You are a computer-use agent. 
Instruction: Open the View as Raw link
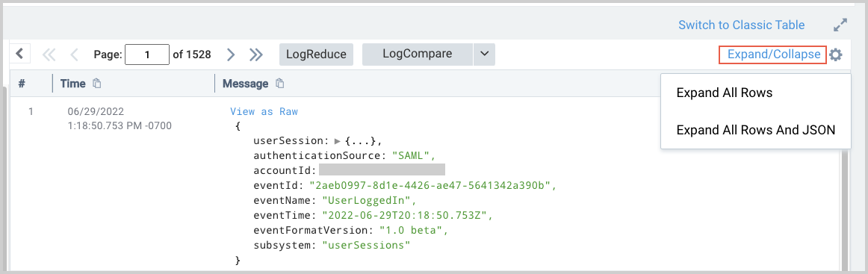(x=264, y=112)
